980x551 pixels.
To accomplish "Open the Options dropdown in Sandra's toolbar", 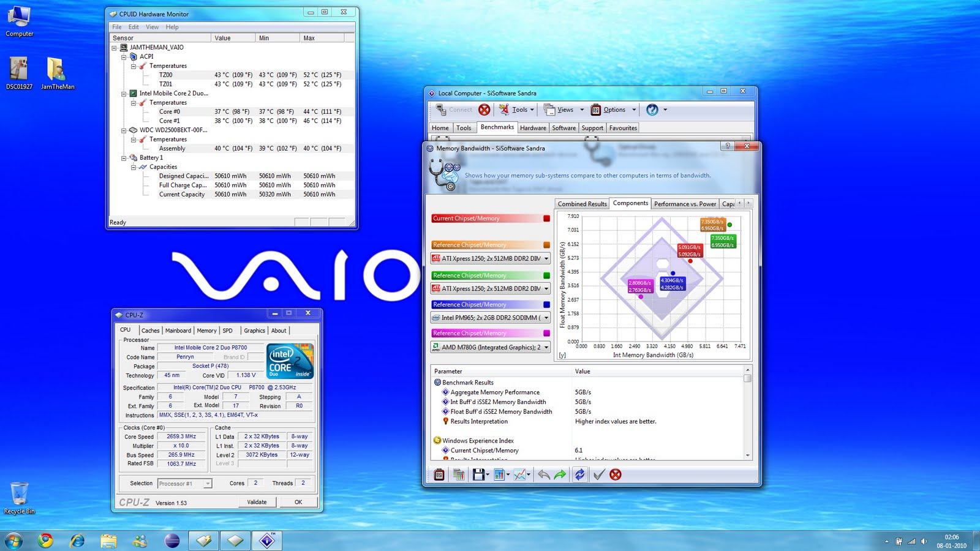I will pos(614,110).
